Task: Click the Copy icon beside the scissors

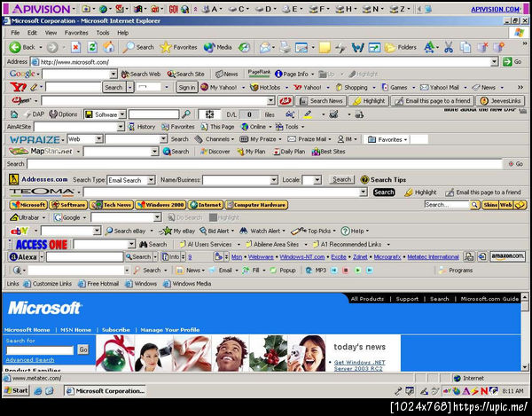Action: 465,47
